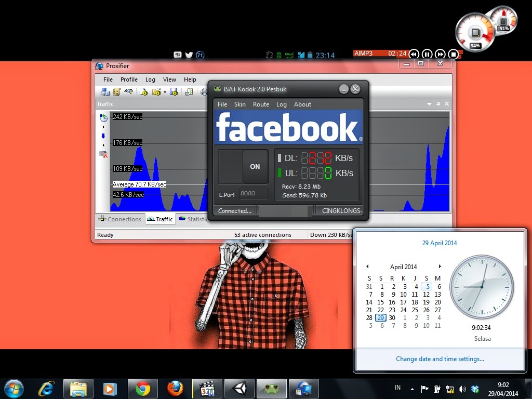This screenshot has height=399, width=532.
Task: Open the Windows Start button
Action: [x=14, y=389]
